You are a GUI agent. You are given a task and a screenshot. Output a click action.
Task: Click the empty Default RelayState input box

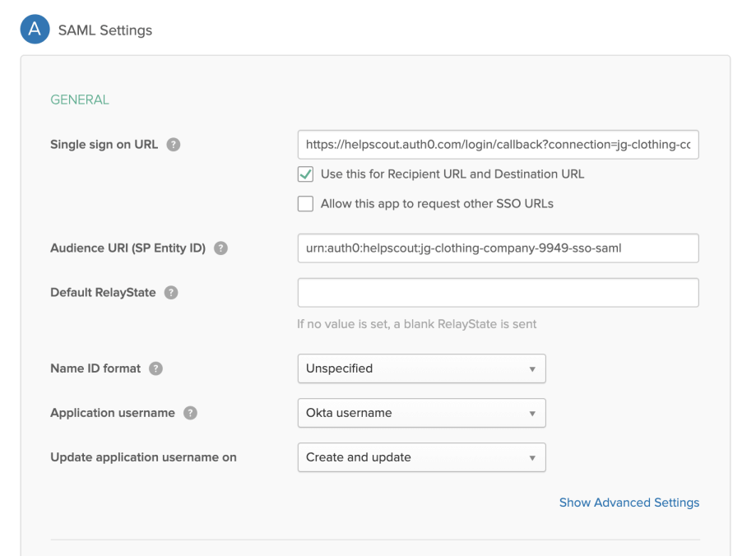(498, 293)
